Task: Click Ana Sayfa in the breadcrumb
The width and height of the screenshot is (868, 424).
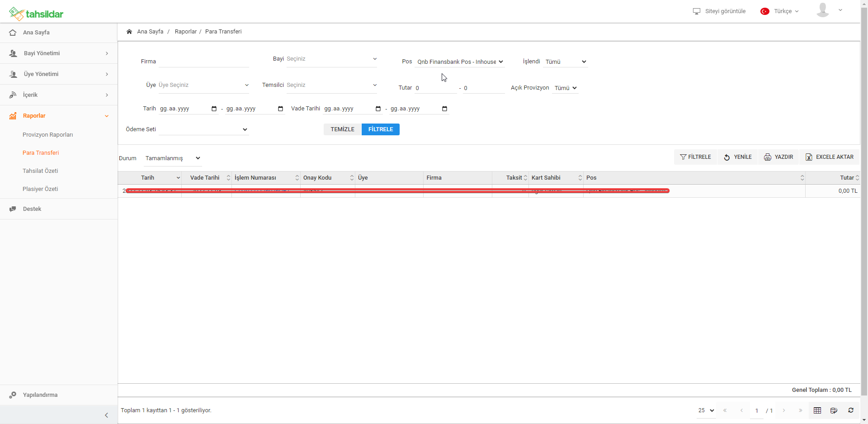Action: pos(150,32)
